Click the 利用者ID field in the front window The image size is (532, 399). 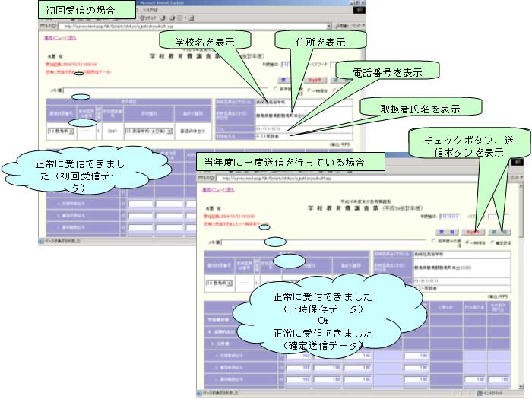tap(450, 216)
